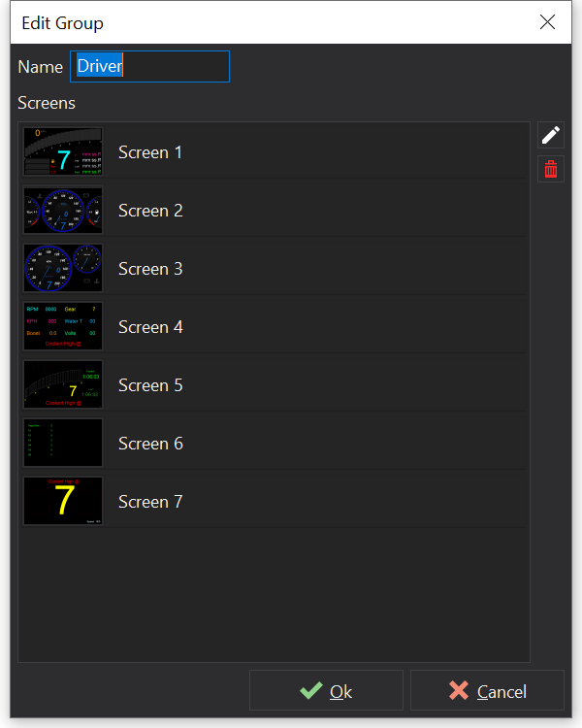
Task: Choose the Screen 2 list label
Action: click(150, 211)
